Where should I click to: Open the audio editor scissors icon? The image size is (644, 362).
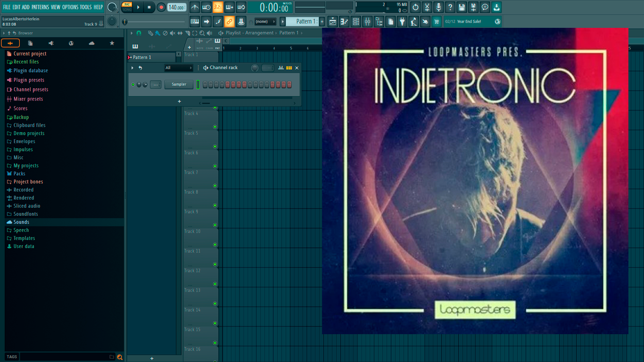427,7
